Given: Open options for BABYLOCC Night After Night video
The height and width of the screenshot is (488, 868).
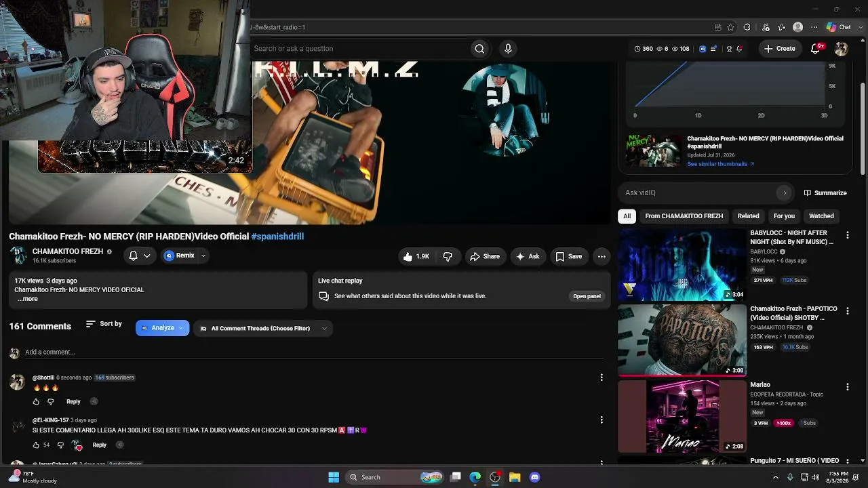Looking at the screenshot, I should point(847,235).
